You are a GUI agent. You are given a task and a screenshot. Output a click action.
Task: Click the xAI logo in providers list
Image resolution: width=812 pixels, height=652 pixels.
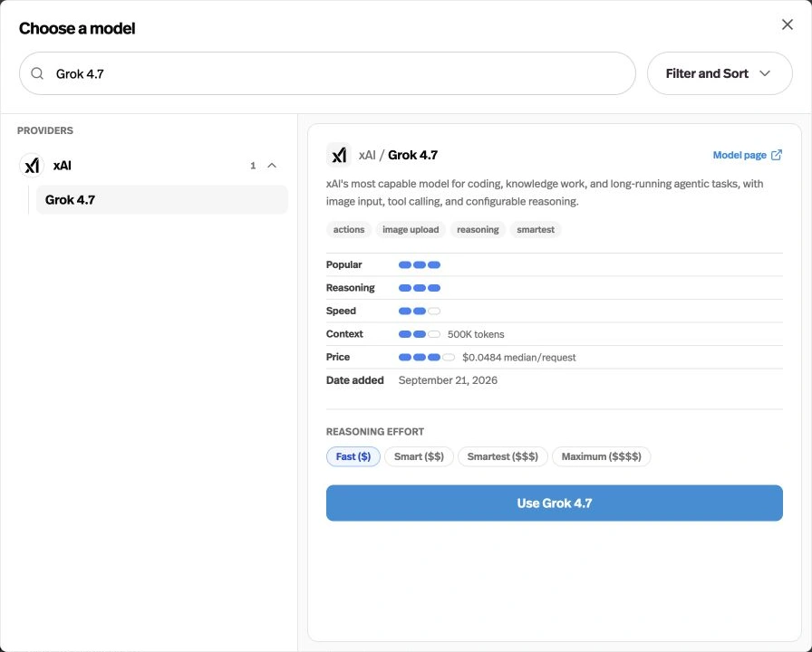click(32, 166)
